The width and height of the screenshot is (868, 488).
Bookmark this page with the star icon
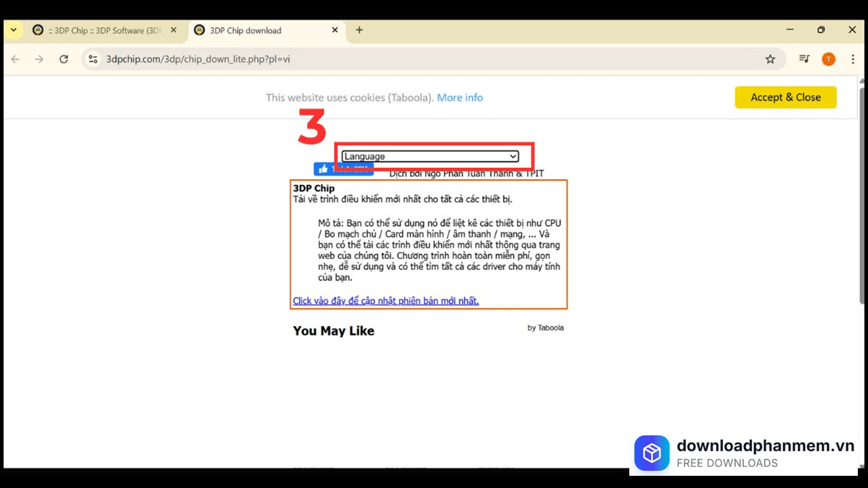(x=770, y=59)
